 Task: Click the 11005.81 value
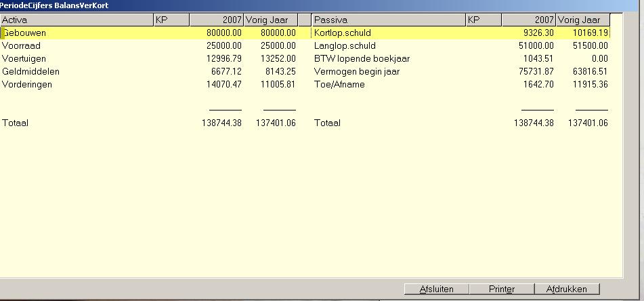[x=278, y=84]
